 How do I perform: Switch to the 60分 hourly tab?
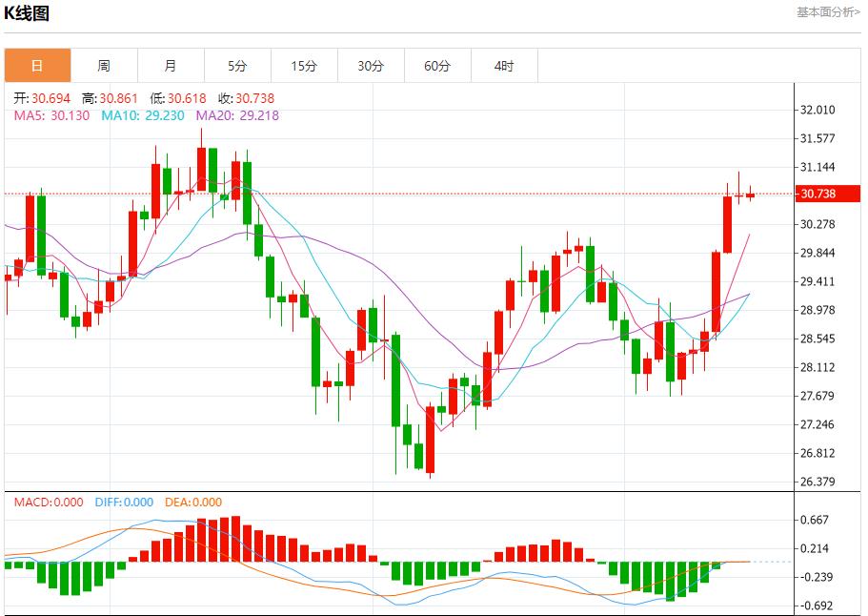pos(437,66)
